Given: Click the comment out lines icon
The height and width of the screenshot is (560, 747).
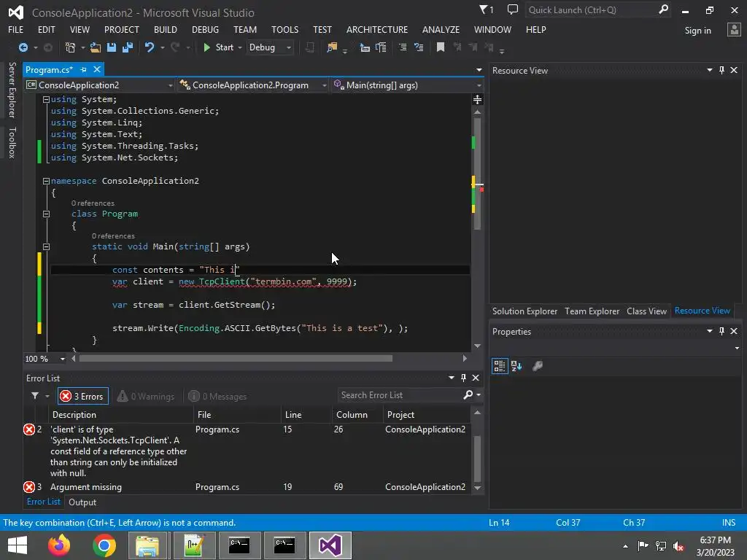Looking at the screenshot, I should click(x=403, y=47).
